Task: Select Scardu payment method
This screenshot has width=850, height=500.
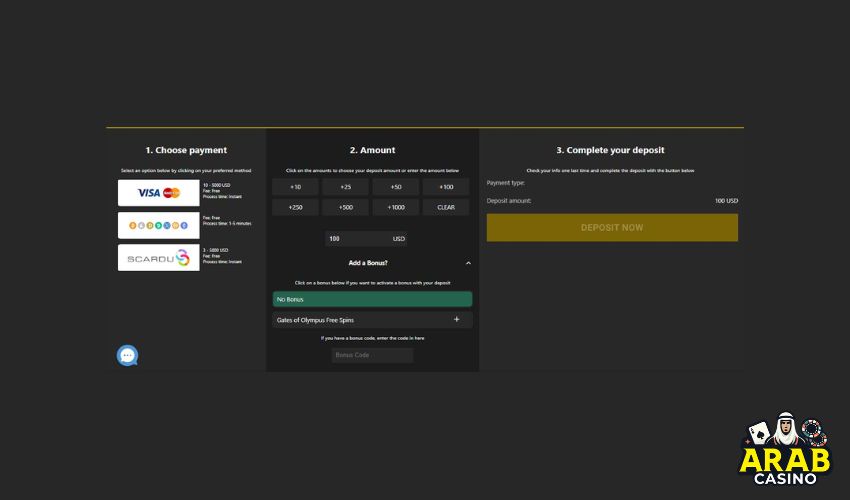Action: pos(158,258)
